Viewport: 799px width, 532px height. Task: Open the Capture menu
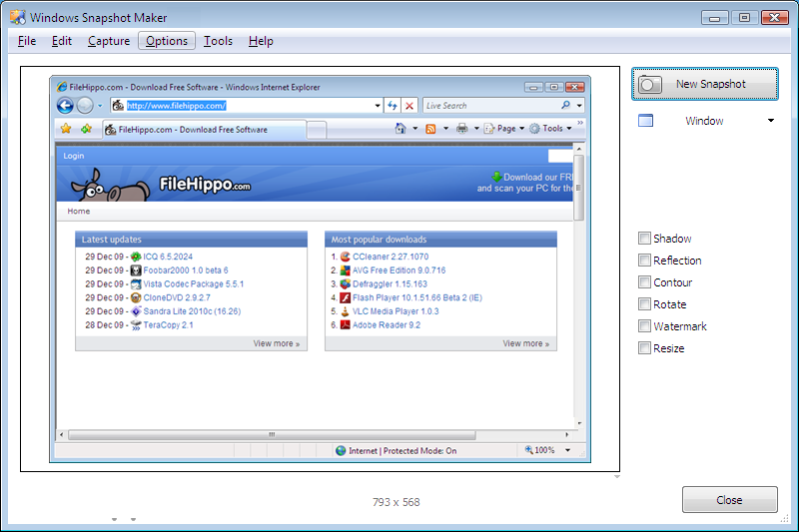pyautogui.click(x=109, y=41)
